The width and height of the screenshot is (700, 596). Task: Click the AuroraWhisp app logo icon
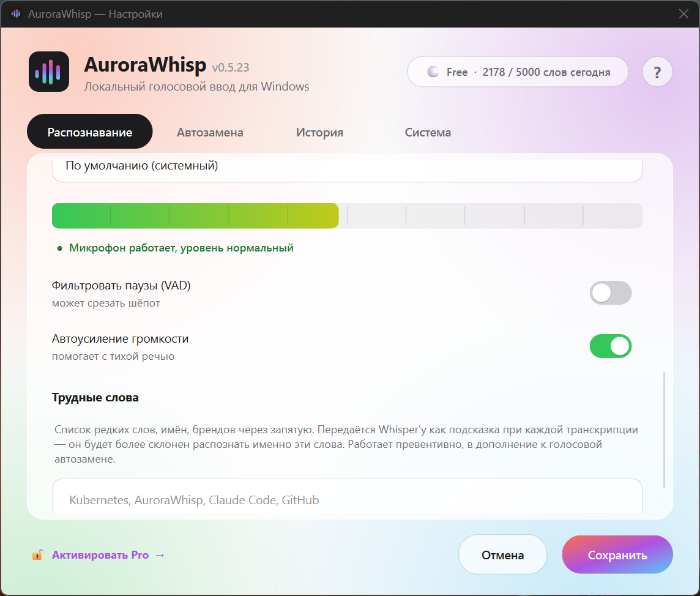point(49,72)
